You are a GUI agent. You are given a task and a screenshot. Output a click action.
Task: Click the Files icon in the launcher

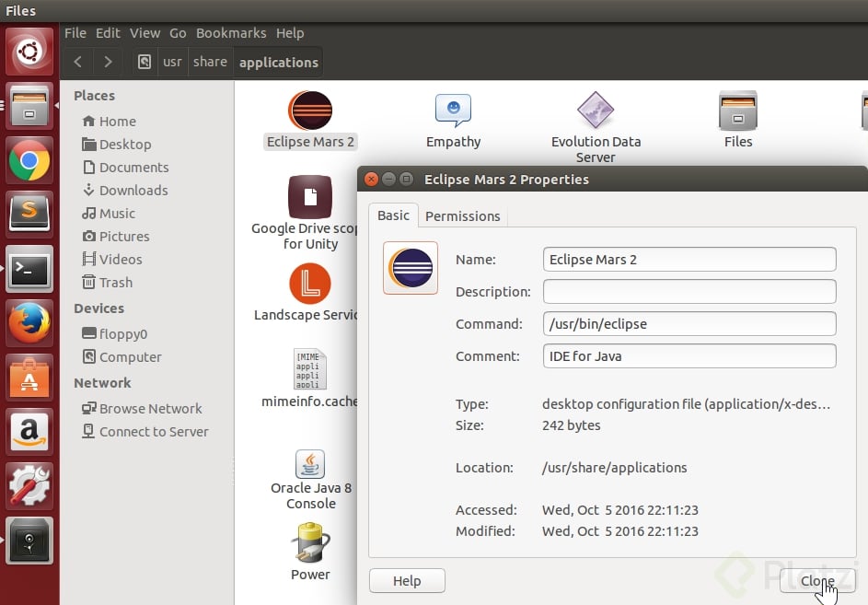click(29, 106)
